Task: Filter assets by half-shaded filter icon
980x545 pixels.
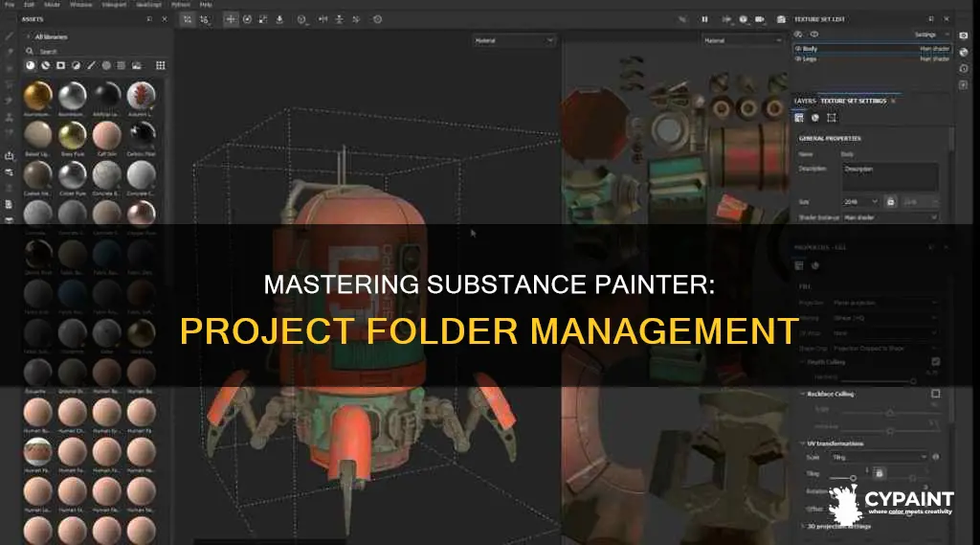Action: coord(76,65)
